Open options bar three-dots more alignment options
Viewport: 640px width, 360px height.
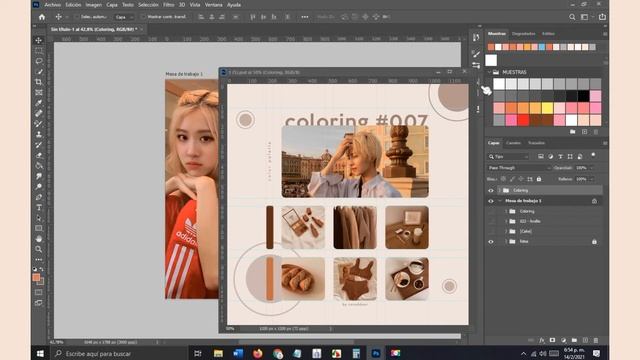[x=305, y=17]
